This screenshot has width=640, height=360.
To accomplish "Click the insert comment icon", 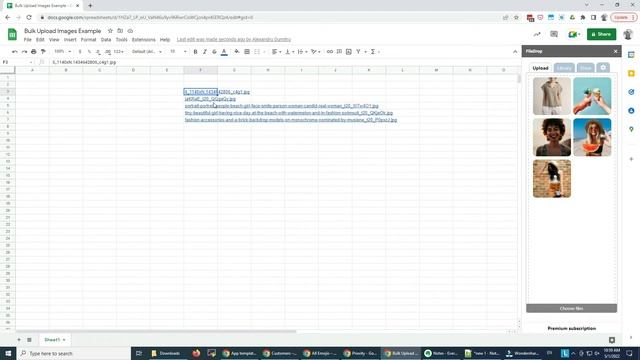I will (339, 52).
